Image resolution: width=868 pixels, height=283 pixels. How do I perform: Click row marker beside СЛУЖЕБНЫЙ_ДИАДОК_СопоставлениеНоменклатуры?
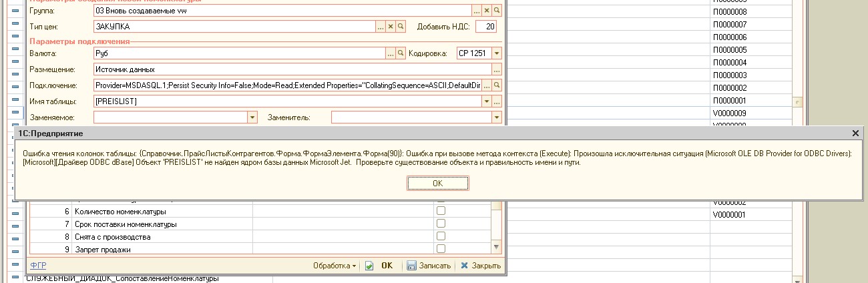(15, 278)
